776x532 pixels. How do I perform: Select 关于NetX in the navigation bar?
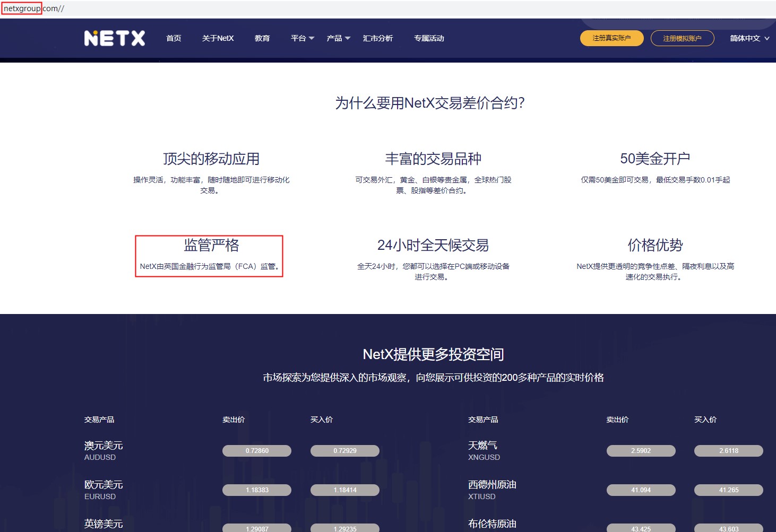tap(218, 38)
